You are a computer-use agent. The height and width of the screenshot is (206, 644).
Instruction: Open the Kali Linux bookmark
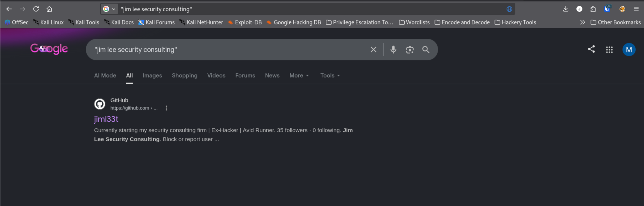(x=48, y=22)
